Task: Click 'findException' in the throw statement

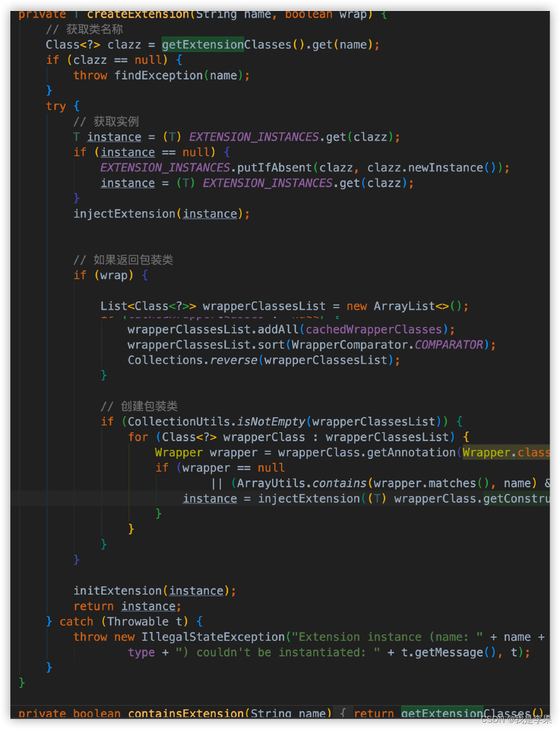Action: pos(158,76)
